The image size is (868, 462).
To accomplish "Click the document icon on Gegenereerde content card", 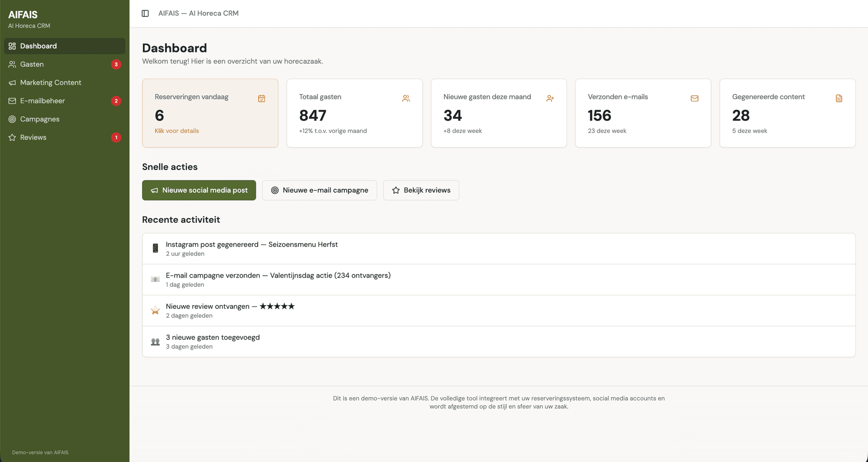I will click(x=839, y=98).
